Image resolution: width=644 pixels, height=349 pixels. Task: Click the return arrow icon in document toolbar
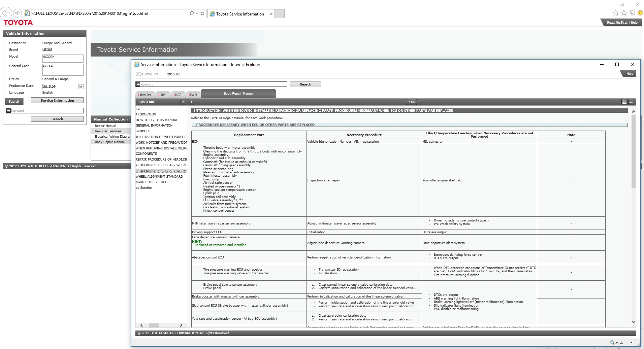631,102
